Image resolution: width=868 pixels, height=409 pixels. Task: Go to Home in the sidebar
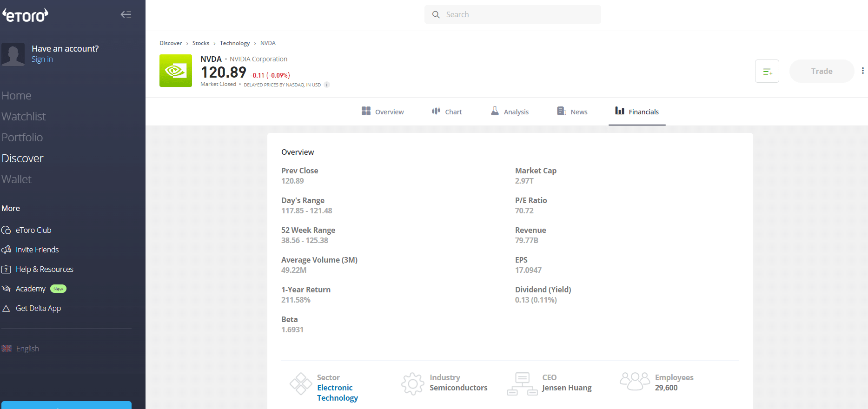coord(16,95)
